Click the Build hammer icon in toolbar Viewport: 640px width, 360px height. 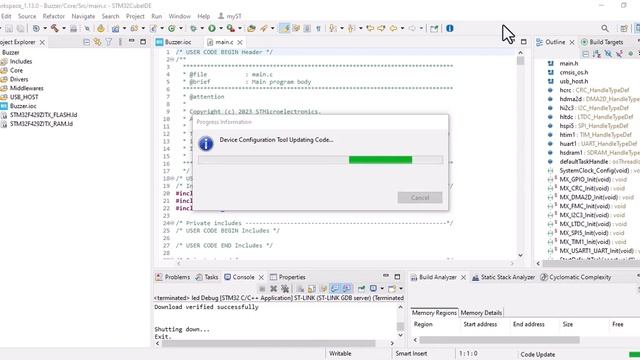pos(54,28)
